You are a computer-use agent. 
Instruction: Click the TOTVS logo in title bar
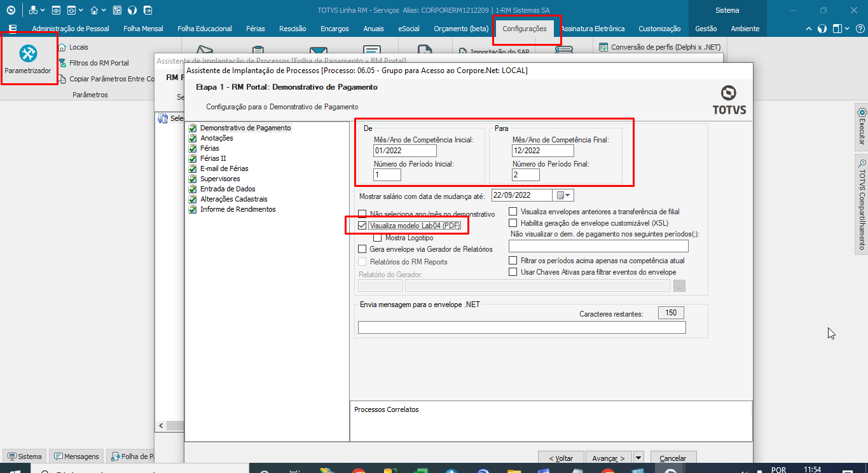[x=11, y=10]
